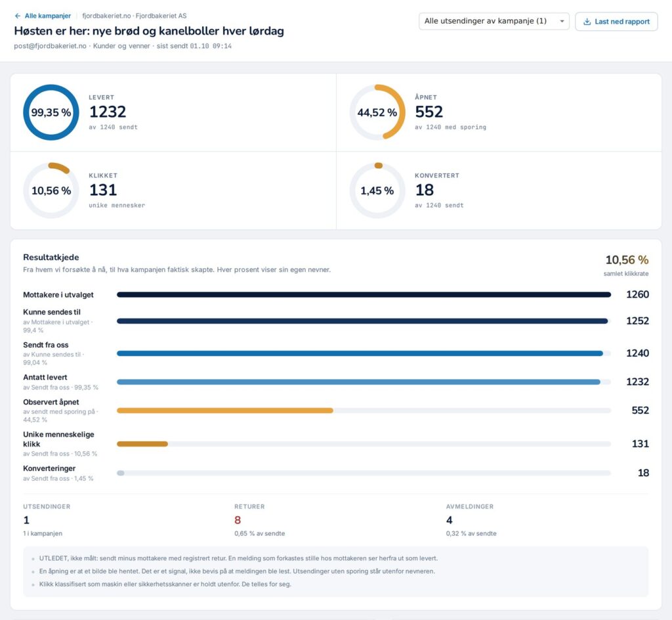Viewport: 672px width, 620px height.
Task: Click the 131 figure under KLIKKET
Action: coord(103,190)
